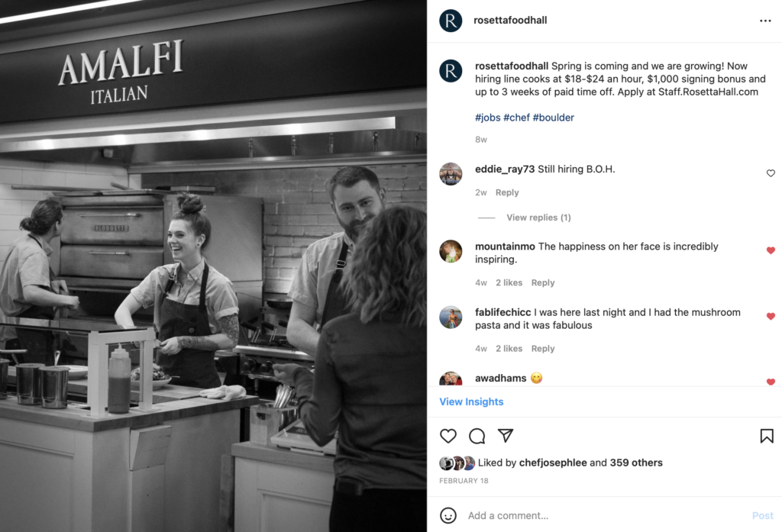View 2 likes on fablifechicc's comment
782x532 pixels.
tap(509, 349)
